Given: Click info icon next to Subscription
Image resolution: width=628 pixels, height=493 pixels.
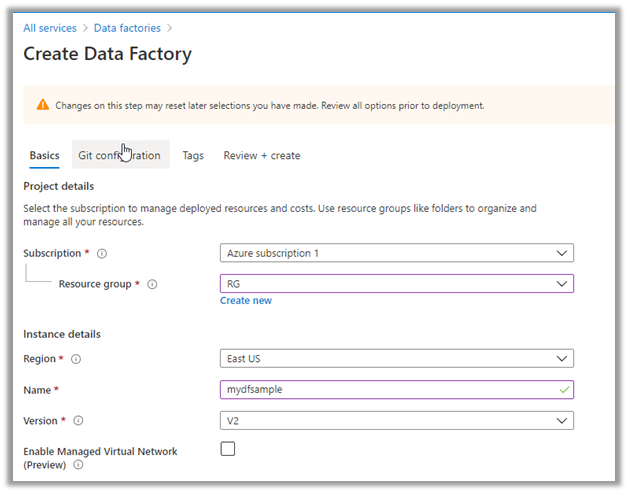Looking at the screenshot, I should [x=102, y=254].
